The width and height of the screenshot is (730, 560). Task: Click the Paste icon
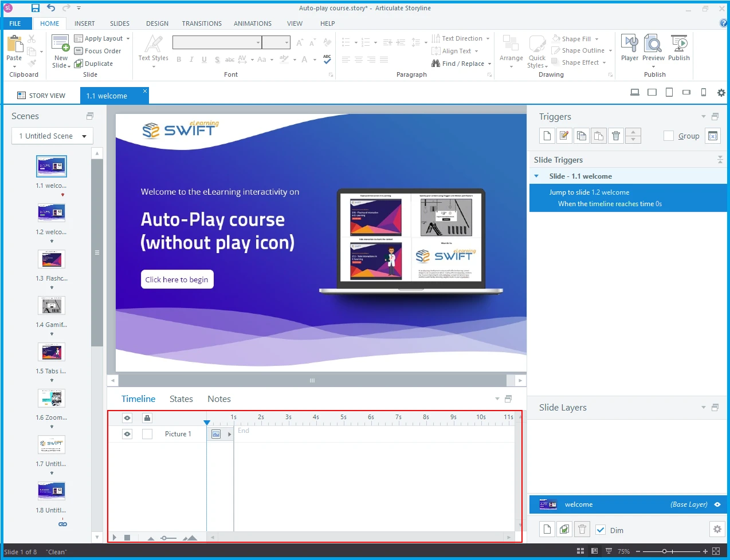[x=14, y=45]
